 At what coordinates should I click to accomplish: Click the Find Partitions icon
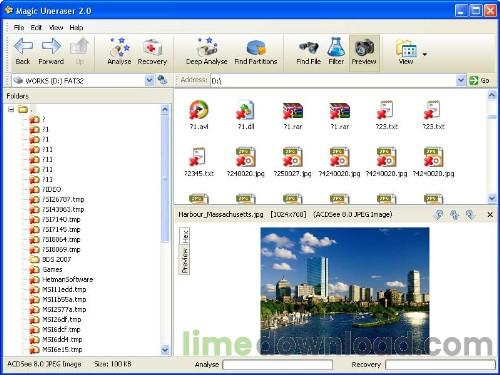pyautogui.click(x=256, y=51)
